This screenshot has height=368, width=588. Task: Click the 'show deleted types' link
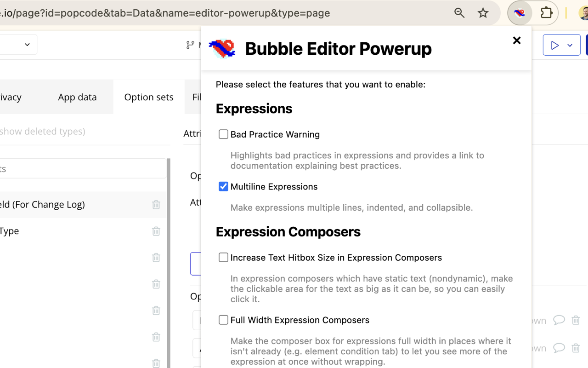(x=43, y=131)
